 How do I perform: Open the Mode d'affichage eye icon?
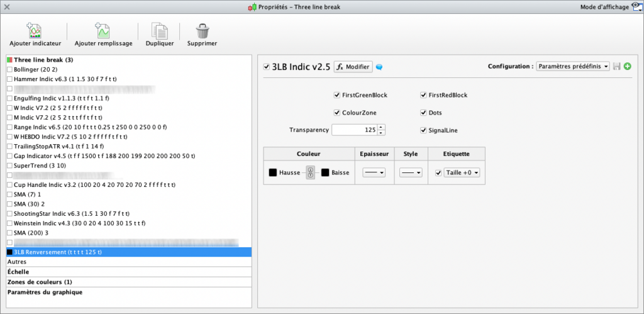[636, 7]
